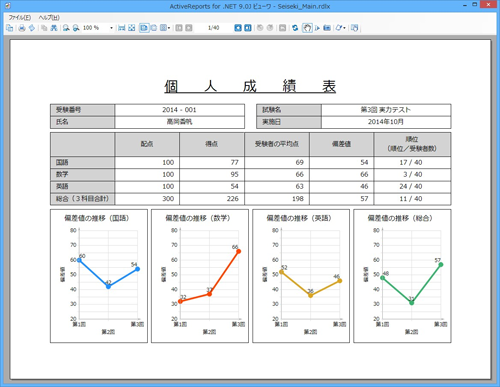This screenshot has height=387, width=500.
Task: Toggle continuous page view mode
Action: 154,28
